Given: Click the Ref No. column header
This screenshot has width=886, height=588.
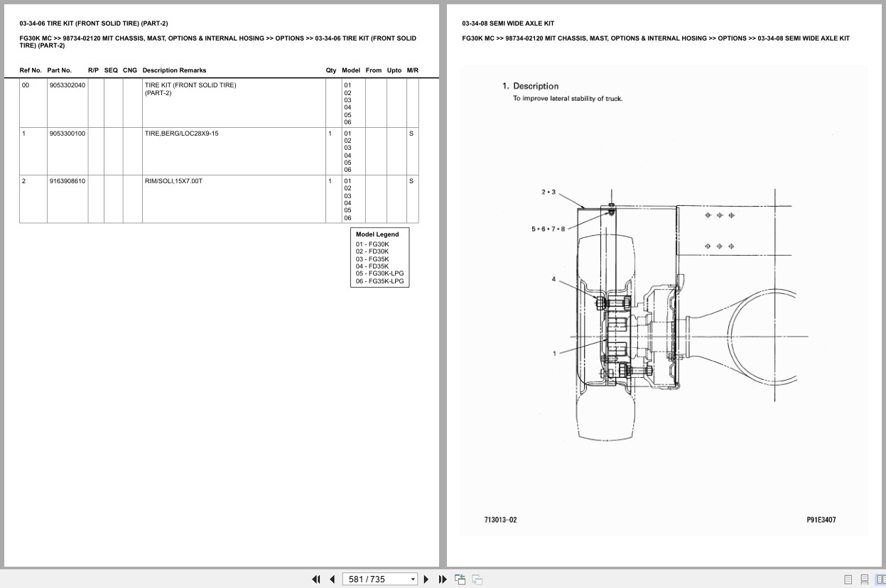Looking at the screenshot, I should click(31, 70).
